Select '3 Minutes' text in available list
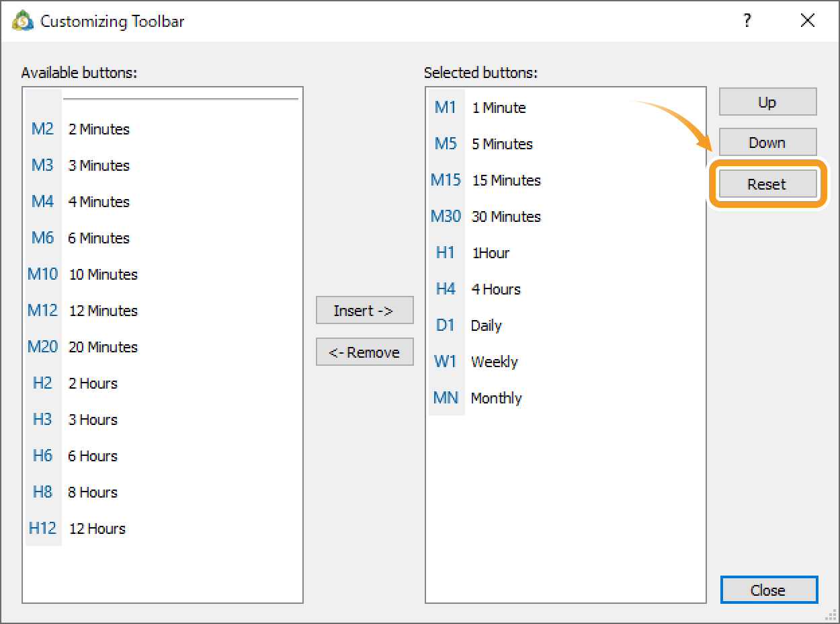 coord(99,165)
